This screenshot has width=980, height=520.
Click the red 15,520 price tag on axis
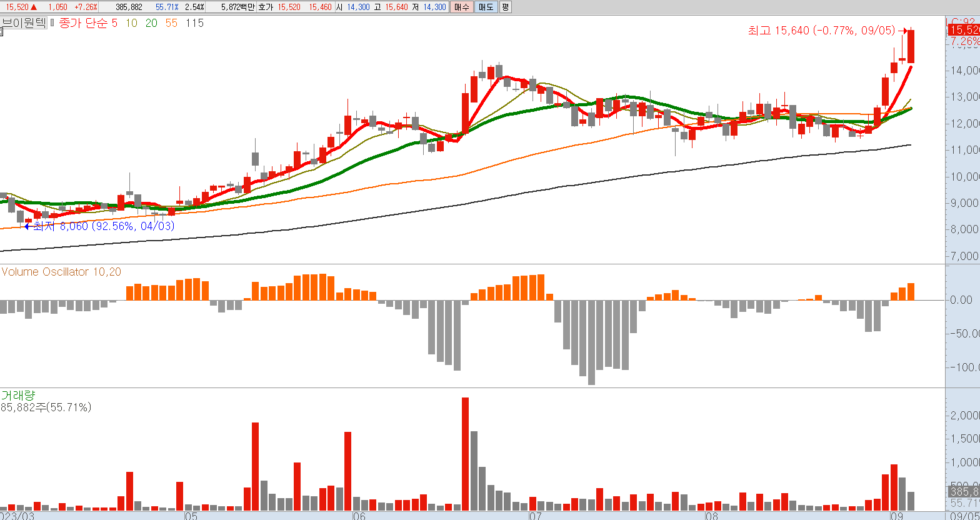pyautogui.click(x=964, y=29)
